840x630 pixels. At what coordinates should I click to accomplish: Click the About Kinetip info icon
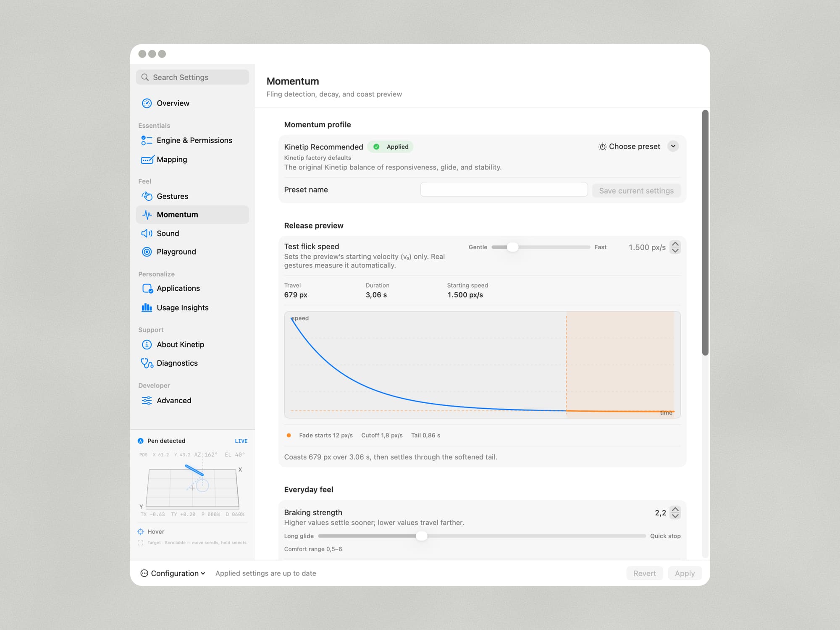(x=147, y=345)
